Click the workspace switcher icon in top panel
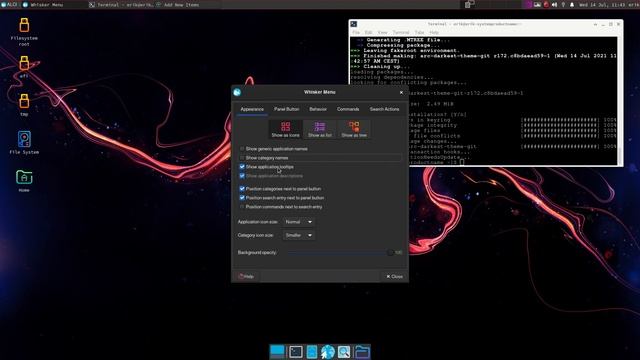Image resolution: width=640 pixels, height=360 pixels. pos(469,4)
